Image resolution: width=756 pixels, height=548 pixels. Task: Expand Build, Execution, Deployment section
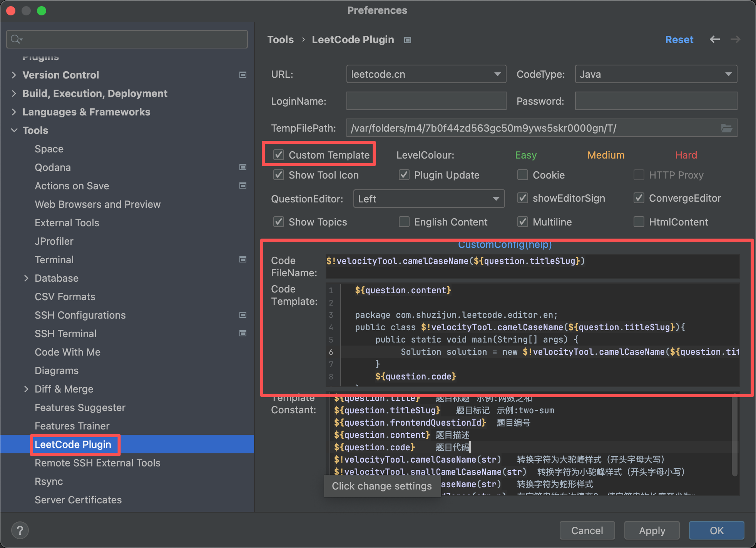click(x=14, y=93)
